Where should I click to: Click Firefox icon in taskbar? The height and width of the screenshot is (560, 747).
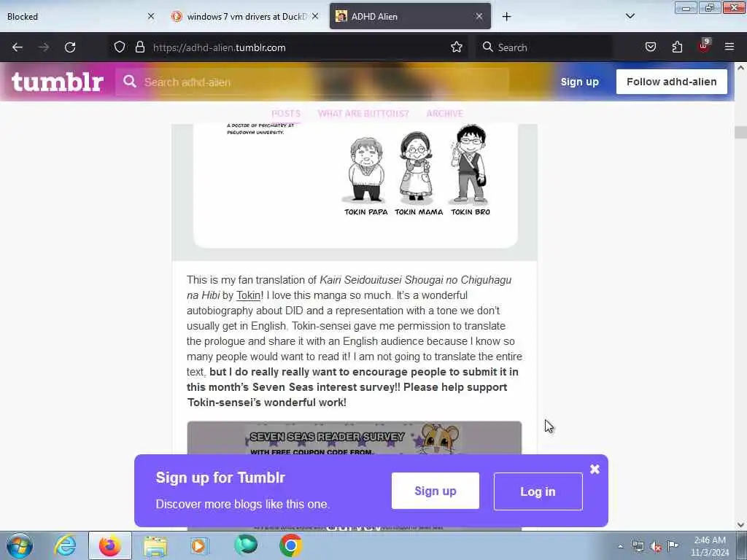coord(109,545)
